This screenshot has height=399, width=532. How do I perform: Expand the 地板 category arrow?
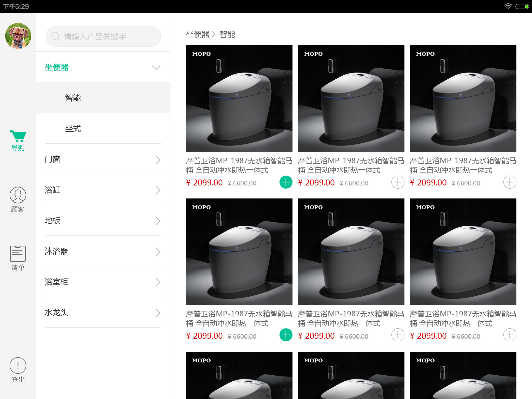[x=158, y=221]
